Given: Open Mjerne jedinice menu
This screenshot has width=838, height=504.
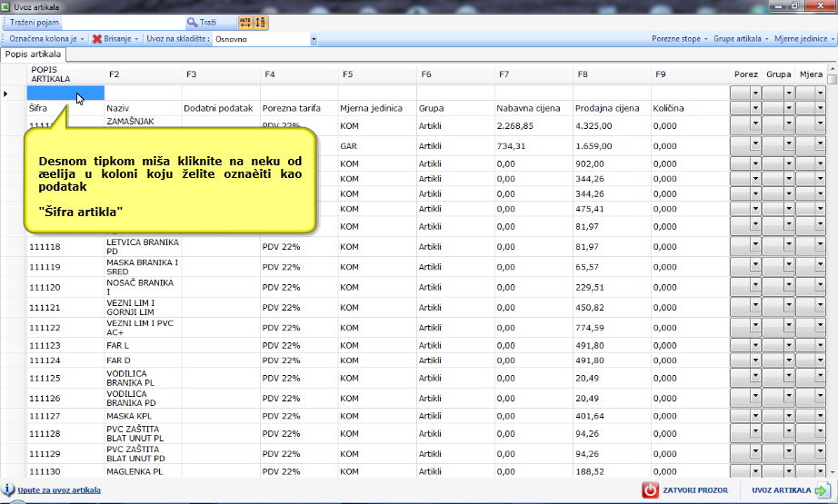Looking at the screenshot, I should pyautogui.click(x=804, y=39).
